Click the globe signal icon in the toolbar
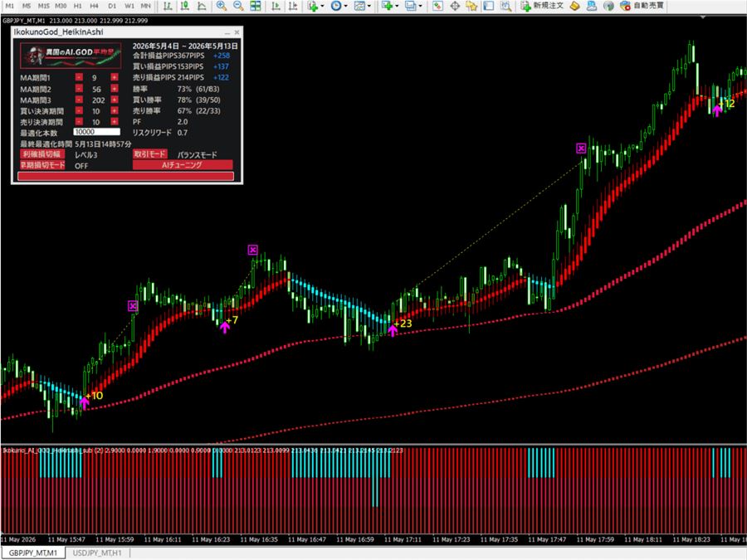The height and width of the screenshot is (560, 747). tap(608, 6)
